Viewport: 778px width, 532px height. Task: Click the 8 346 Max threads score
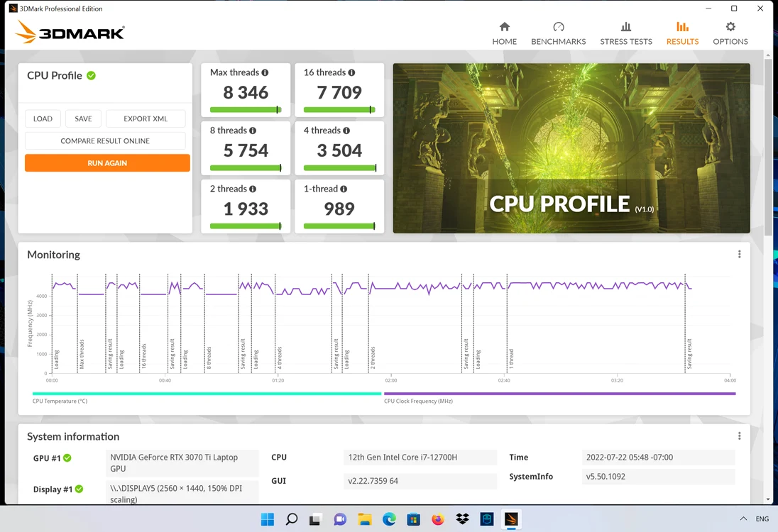click(246, 93)
